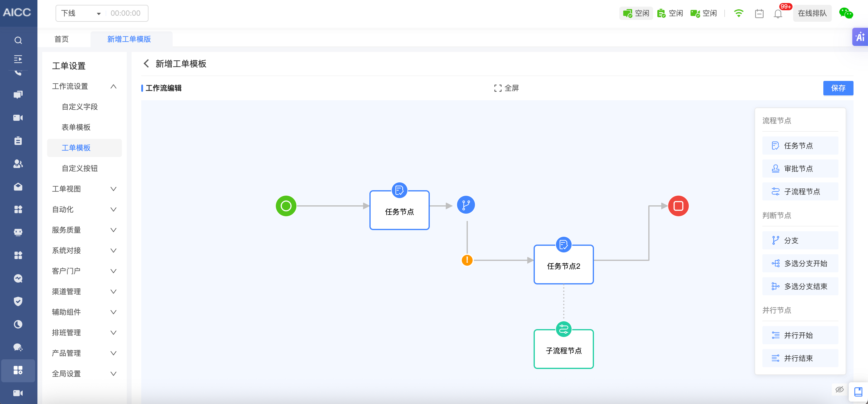Open the 下线 status dropdown
This screenshot has width=868, height=404.
tap(81, 13)
